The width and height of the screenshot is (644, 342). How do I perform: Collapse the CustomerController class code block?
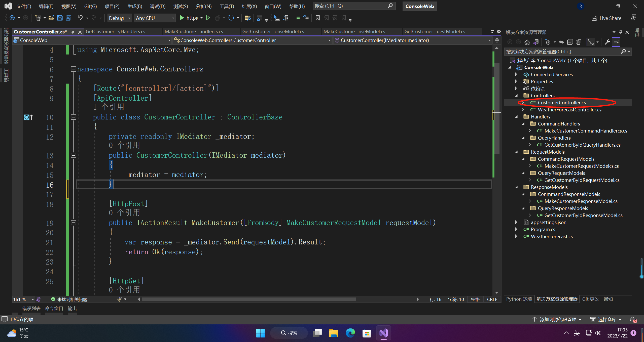[73, 117]
